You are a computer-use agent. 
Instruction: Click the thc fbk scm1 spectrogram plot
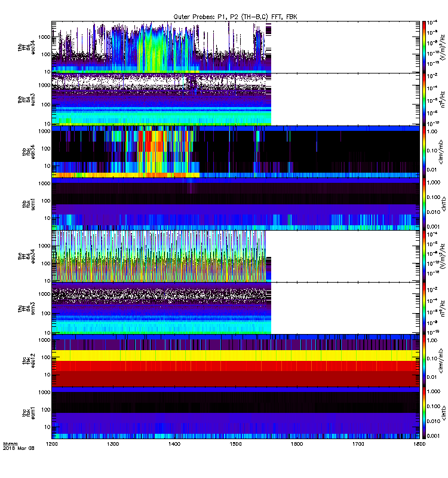pos(235,413)
